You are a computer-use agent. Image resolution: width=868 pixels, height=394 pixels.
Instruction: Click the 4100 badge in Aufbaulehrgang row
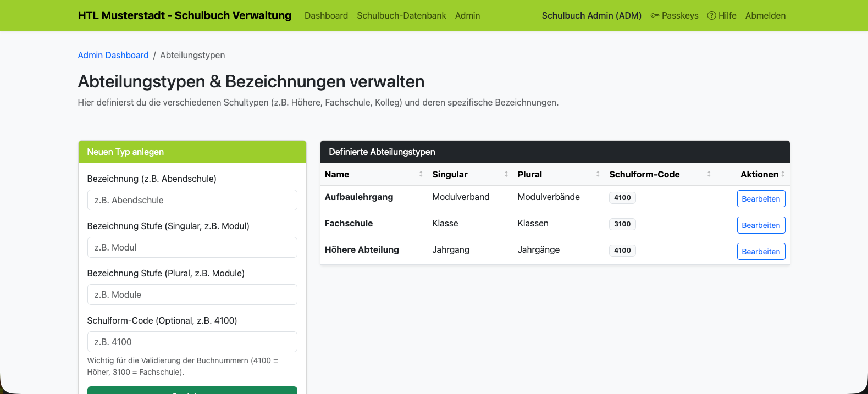click(x=622, y=197)
